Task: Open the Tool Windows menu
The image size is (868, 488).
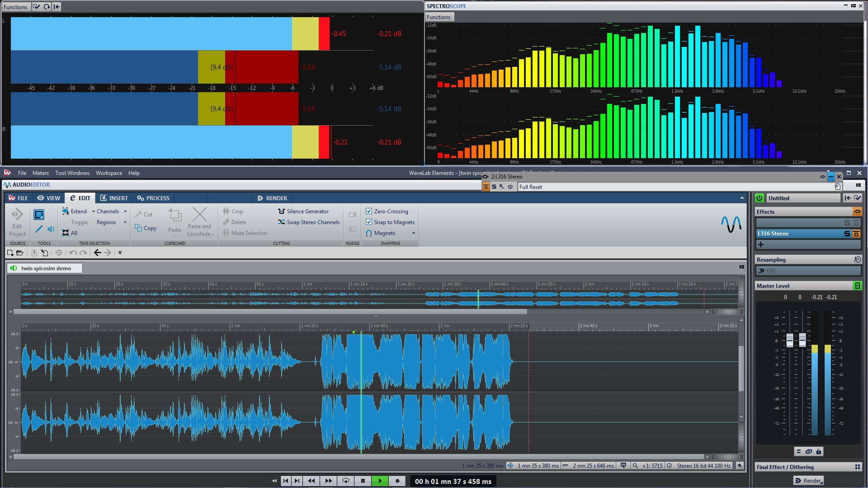Action: point(72,173)
